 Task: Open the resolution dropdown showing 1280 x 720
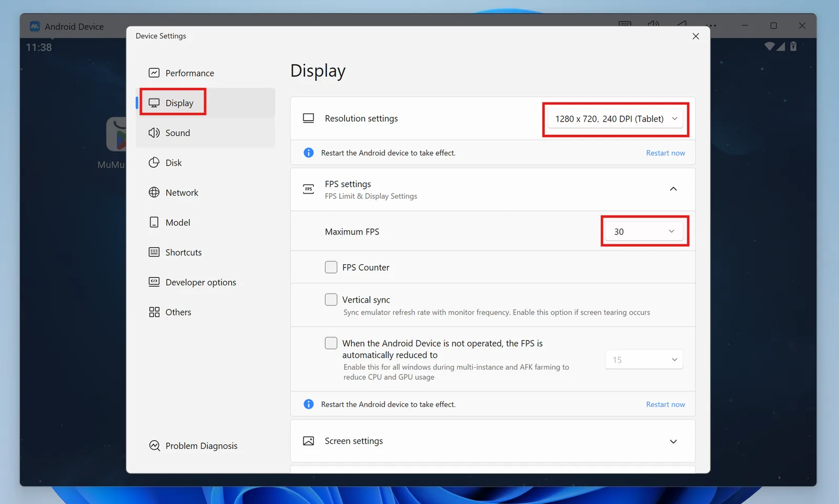pos(616,119)
